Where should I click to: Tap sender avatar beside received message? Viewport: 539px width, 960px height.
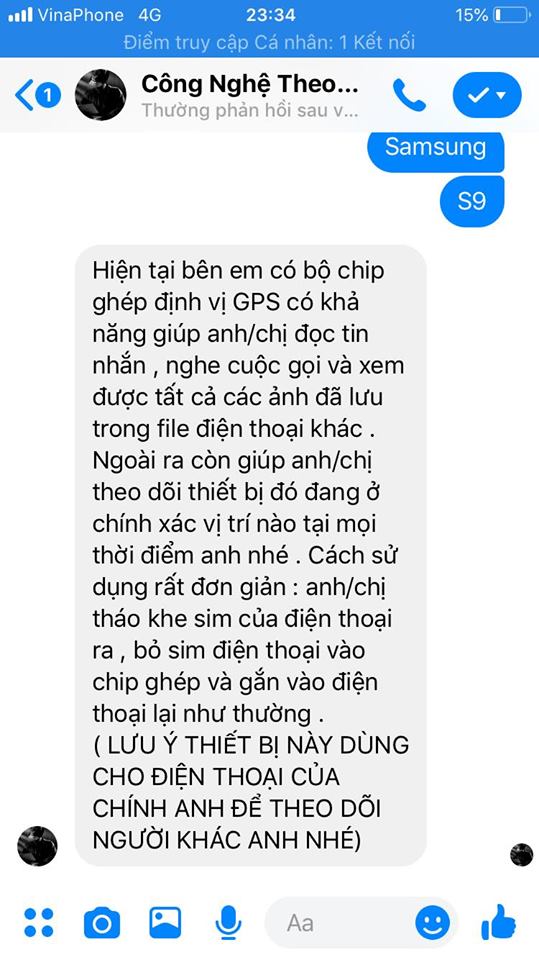[x=37, y=846]
